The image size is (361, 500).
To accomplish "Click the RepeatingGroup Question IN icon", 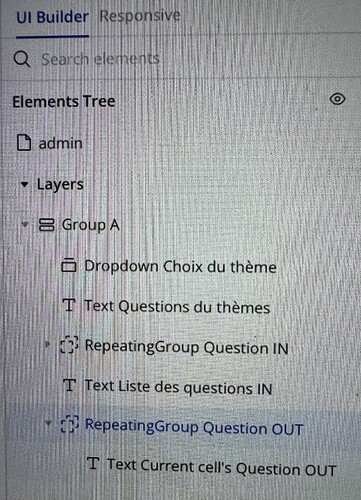I will tap(69, 345).
